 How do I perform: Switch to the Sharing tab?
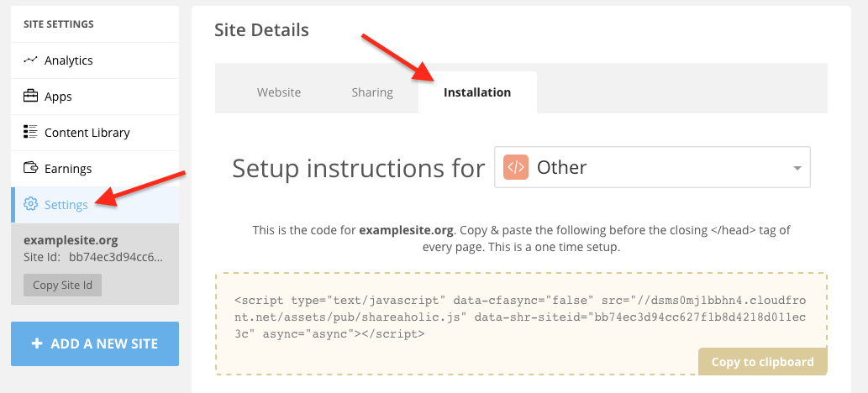372,92
